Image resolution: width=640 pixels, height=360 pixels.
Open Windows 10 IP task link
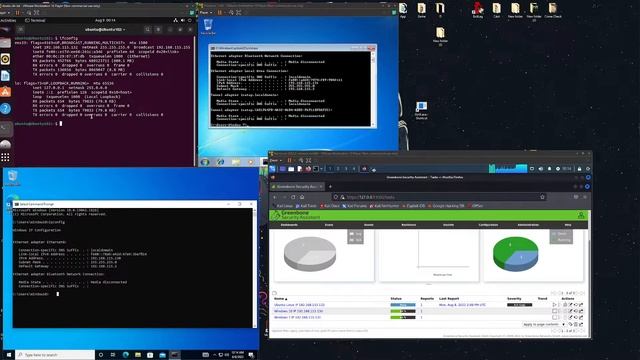(298, 311)
